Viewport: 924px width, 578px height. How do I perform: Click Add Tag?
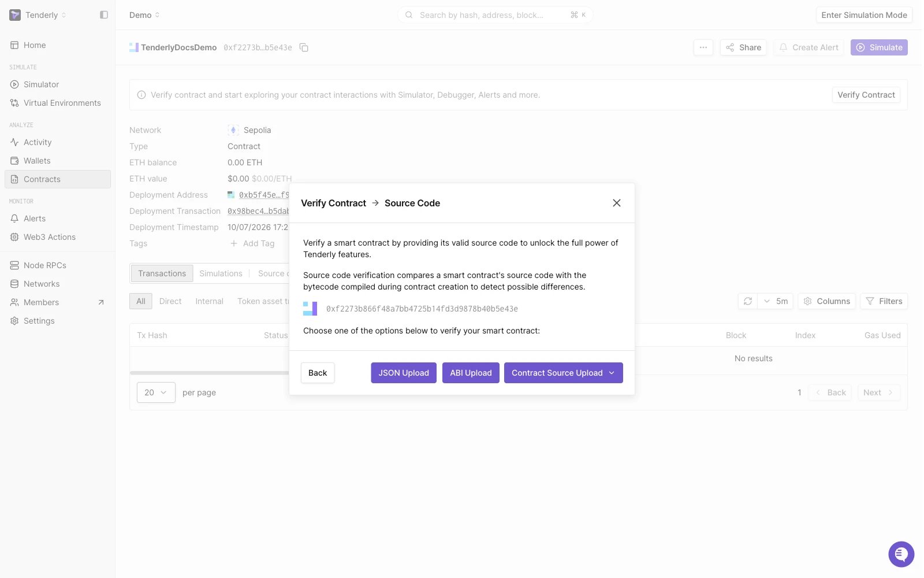(252, 243)
